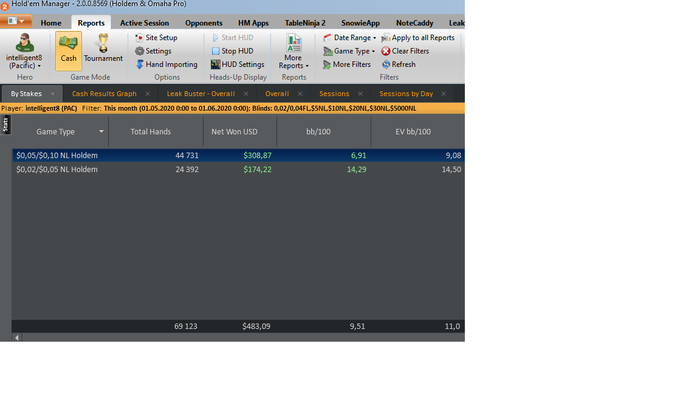Click the 6,91 bb/100 value
The height and width of the screenshot is (394, 700).
[x=358, y=155]
